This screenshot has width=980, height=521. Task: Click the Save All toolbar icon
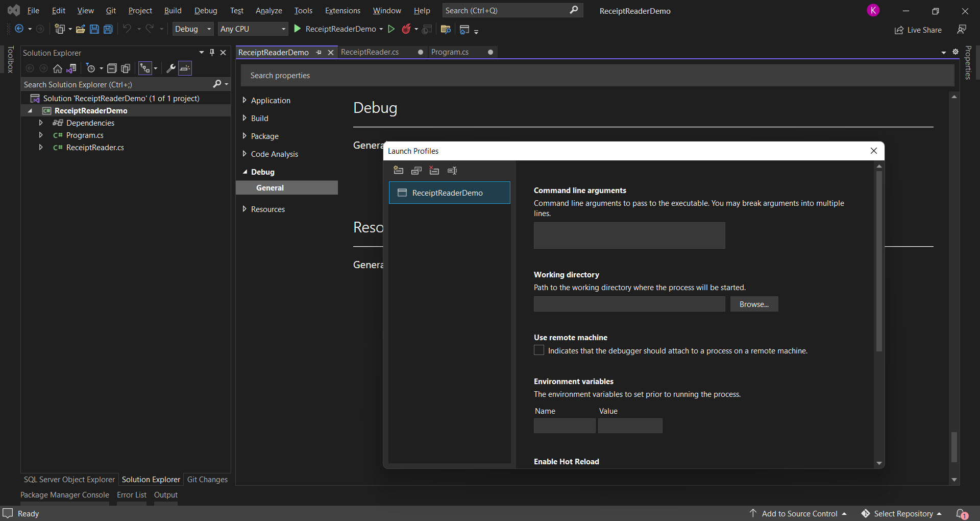coord(108,29)
